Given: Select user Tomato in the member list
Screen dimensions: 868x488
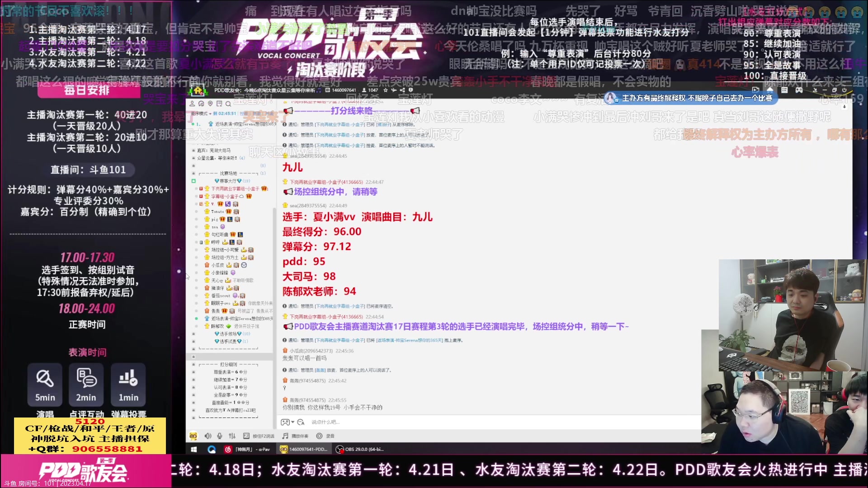Looking at the screenshot, I should click(217, 211).
